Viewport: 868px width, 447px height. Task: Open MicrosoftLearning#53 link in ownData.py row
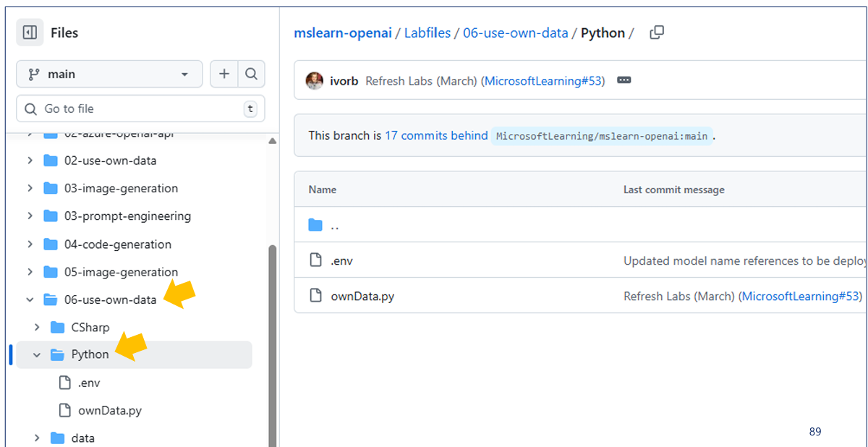800,296
